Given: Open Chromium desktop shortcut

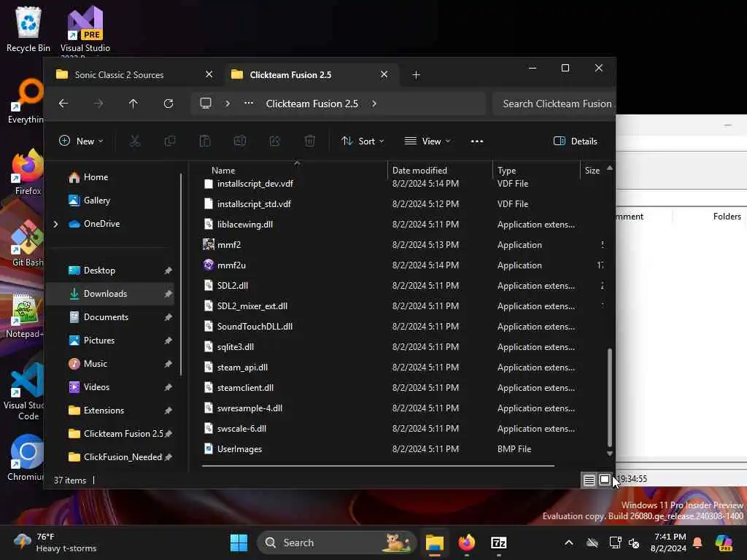Looking at the screenshot, I should [x=26, y=458].
